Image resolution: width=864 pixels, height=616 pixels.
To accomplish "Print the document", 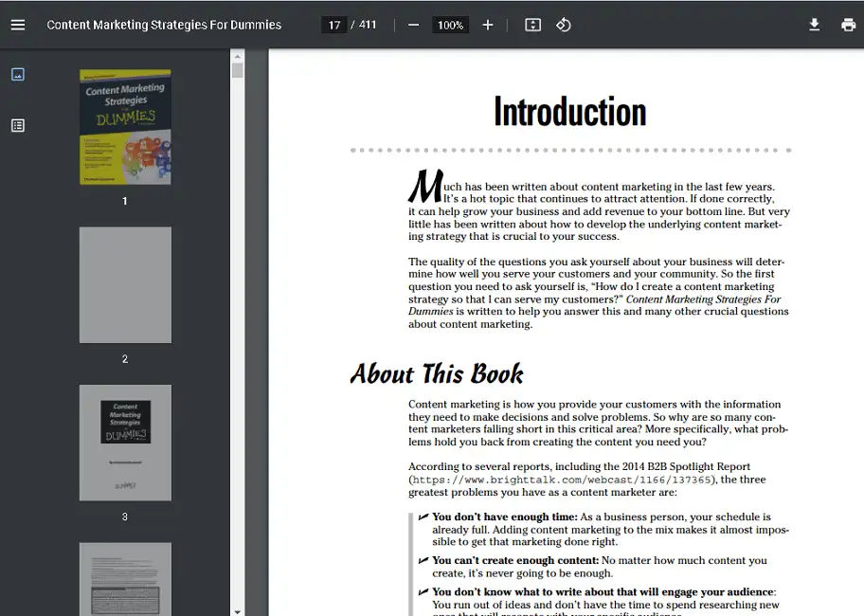I will pos(848,25).
